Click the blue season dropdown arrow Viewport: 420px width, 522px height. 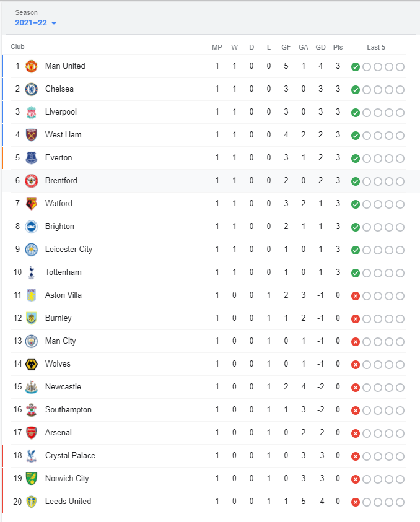tap(54, 23)
